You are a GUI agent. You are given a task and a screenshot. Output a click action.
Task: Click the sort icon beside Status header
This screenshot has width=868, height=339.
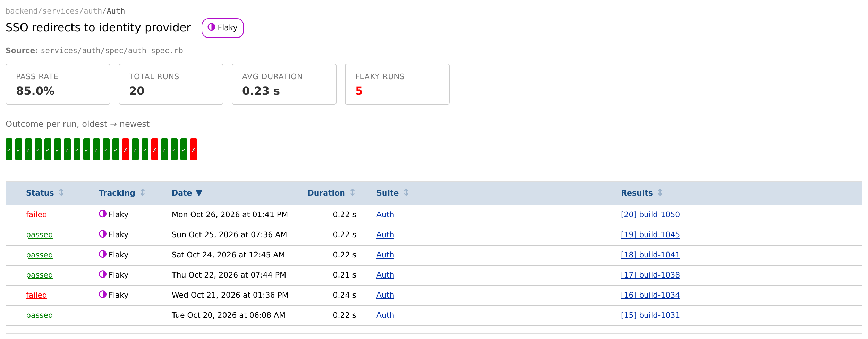[x=61, y=192]
